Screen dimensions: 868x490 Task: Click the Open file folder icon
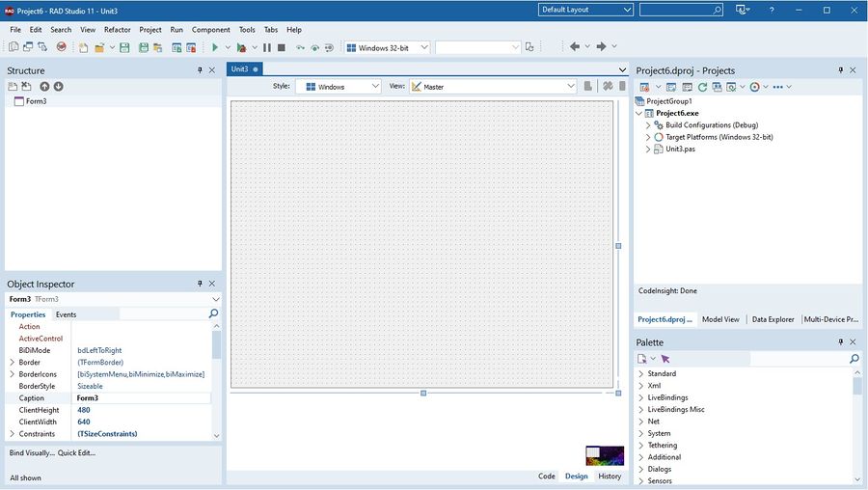(x=99, y=47)
